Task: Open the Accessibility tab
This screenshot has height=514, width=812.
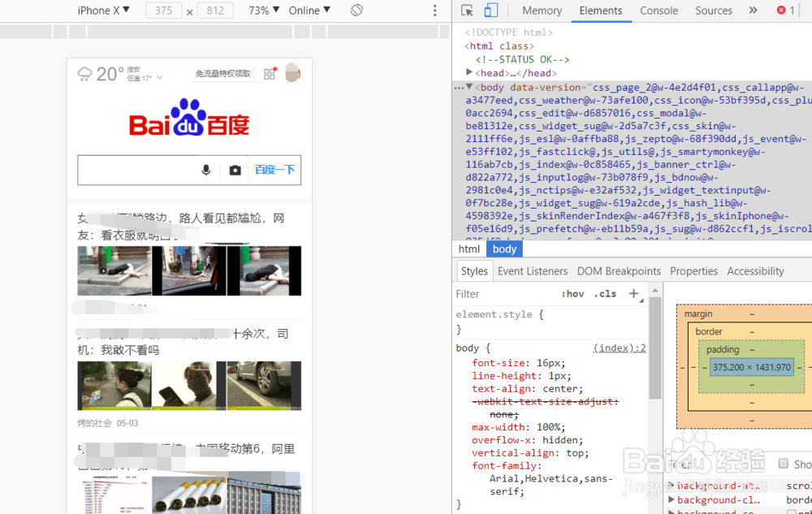Action: [x=755, y=271]
